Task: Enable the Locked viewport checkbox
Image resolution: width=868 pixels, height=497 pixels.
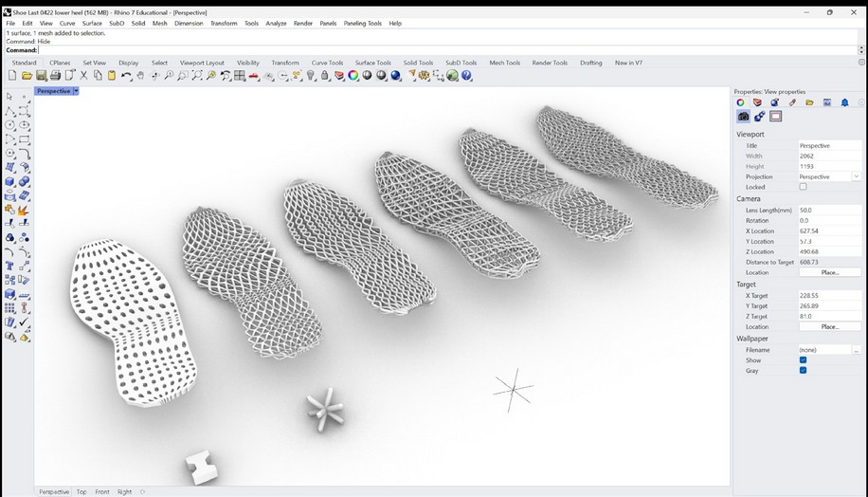Action: [803, 187]
